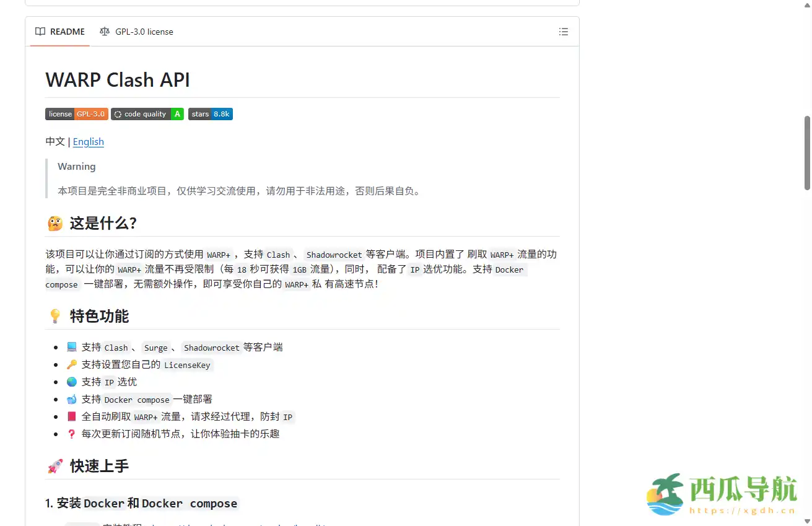Screen dimensions: 812x526
Task: Click the stars 8.8k badge
Action: [210, 113]
